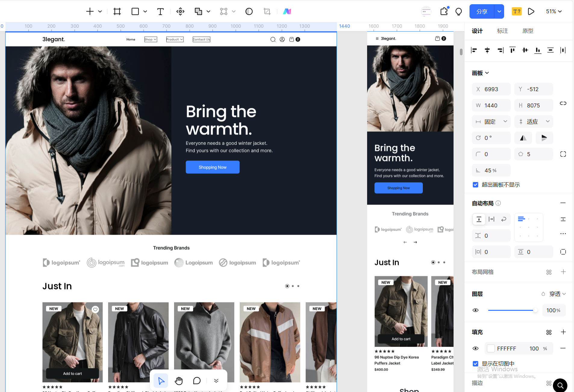574x392 pixels.
Task: Click the FFFFFF fill color swatch
Action: [491, 348]
